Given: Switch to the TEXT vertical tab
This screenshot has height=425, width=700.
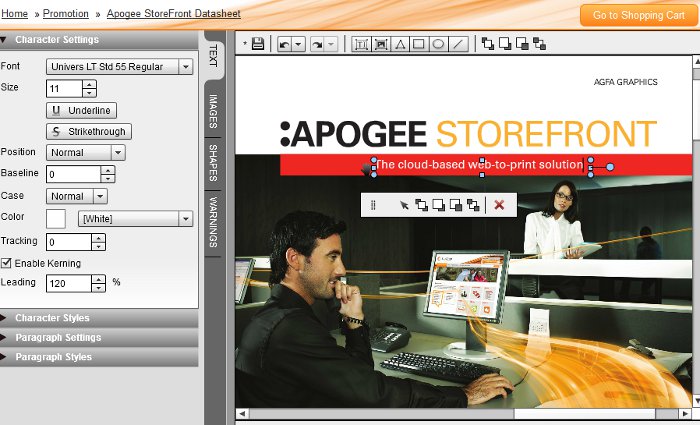Looking at the screenshot, I should click(214, 55).
